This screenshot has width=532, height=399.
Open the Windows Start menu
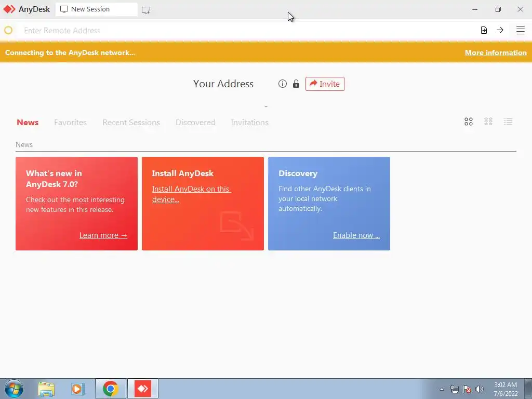14,389
